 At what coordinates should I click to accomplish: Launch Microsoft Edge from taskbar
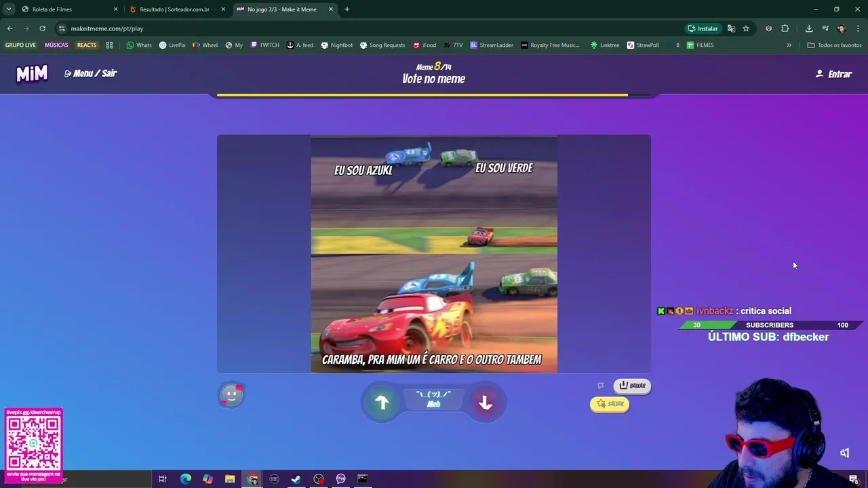pyautogui.click(x=185, y=479)
